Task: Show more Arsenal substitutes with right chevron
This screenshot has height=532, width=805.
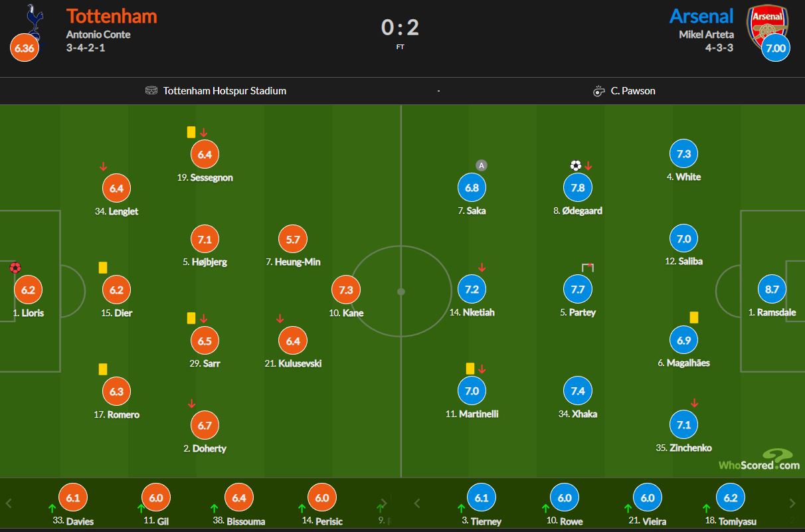Action: click(x=792, y=503)
